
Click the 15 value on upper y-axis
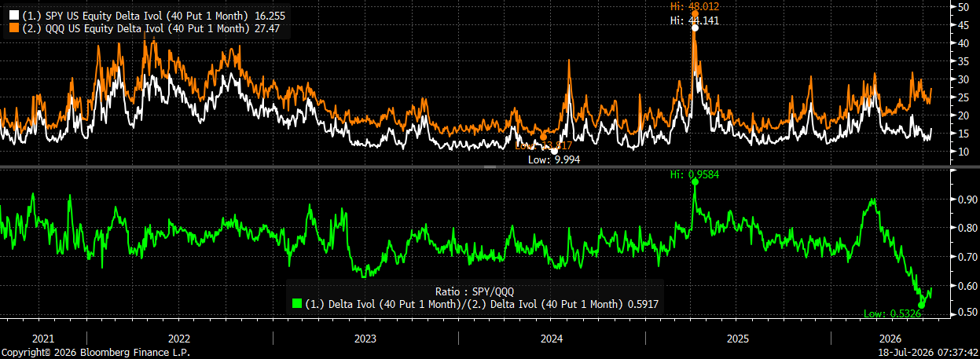[x=963, y=134]
